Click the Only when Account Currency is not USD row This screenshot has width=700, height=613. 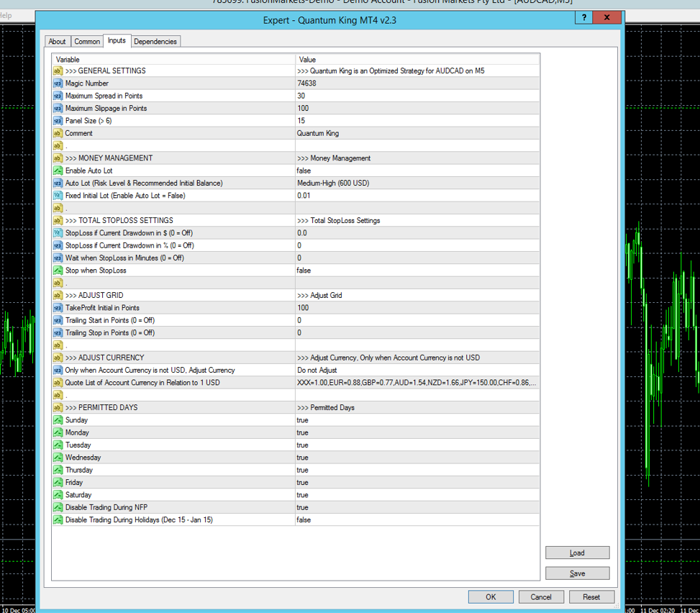296,370
